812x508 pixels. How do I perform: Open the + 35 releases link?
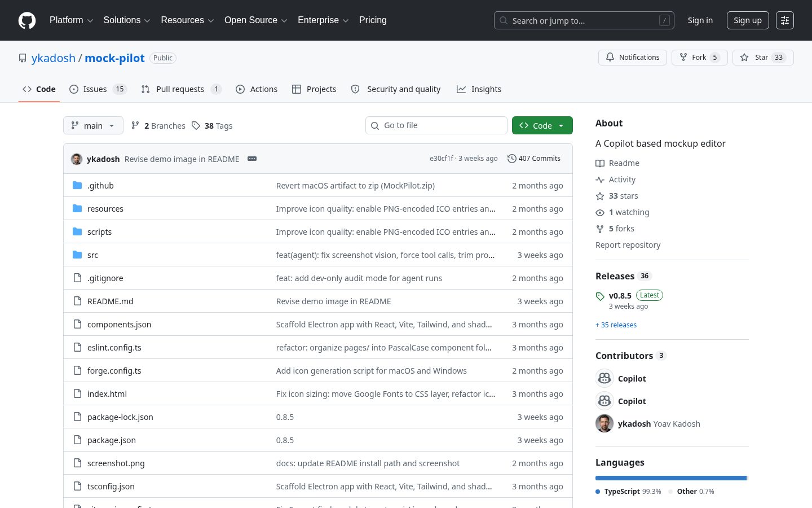pyautogui.click(x=616, y=325)
